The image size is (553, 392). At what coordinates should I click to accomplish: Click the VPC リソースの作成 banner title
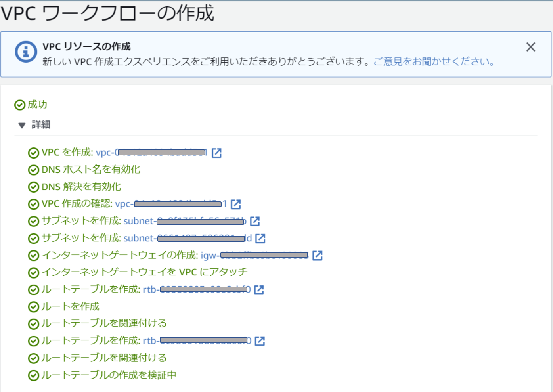pos(86,47)
